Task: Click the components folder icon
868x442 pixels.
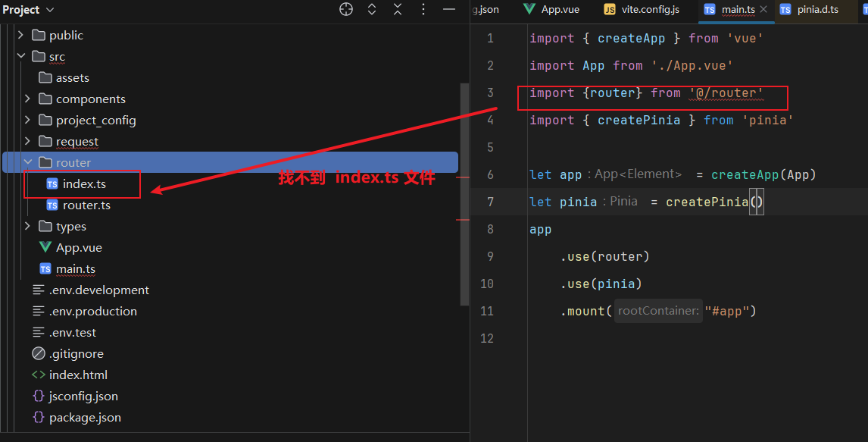Action: pos(45,99)
